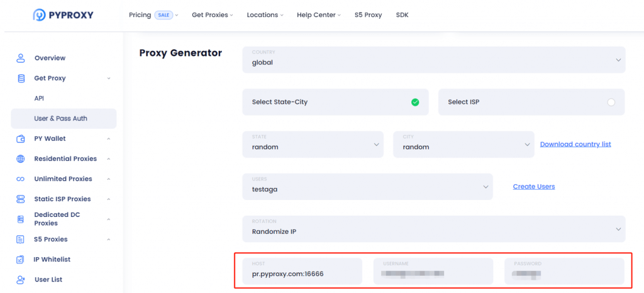Image resolution: width=644 pixels, height=293 pixels.
Task: Enable the Select ISP radio option
Action: coord(611,102)
